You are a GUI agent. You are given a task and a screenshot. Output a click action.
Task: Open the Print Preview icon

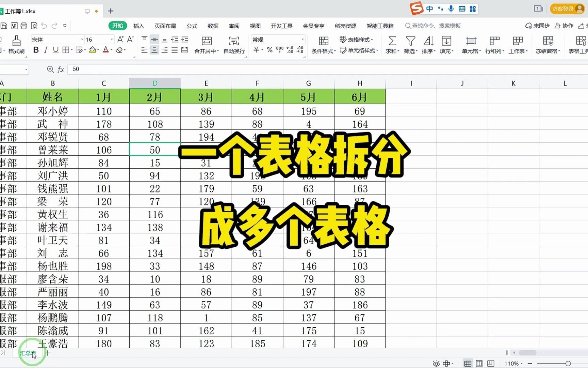(x=34, y=26)
